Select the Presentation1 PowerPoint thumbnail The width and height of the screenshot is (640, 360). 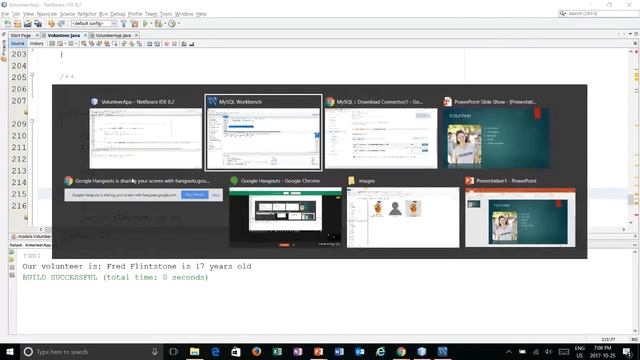[520, 212]
